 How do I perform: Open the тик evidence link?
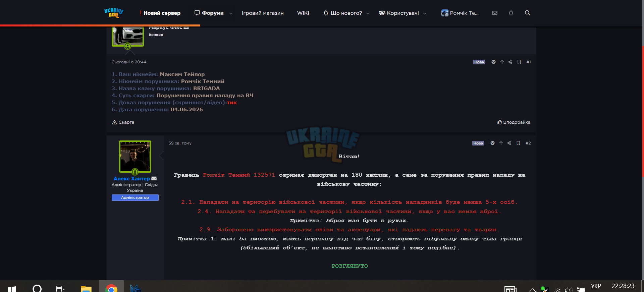click(x=232, y=103)
